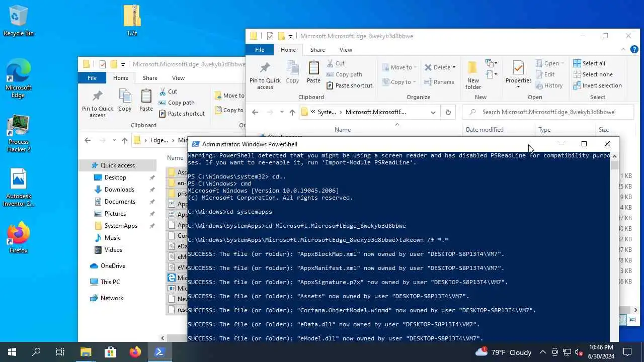Click Pin to Quick access in front Explorer window
The image size is (644, 362).
pyautogui.click(x=265, y=76)
